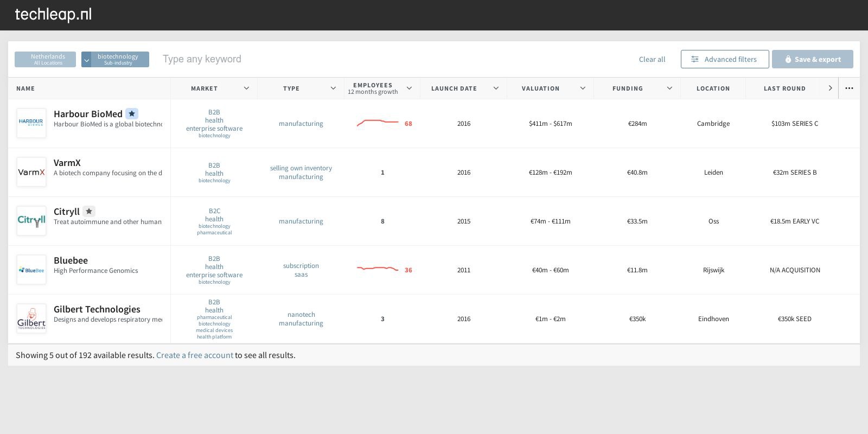Open the biotechnology sub-industry filter dropdown
Screen dimensions: 868x434
(x=86, y=60)
